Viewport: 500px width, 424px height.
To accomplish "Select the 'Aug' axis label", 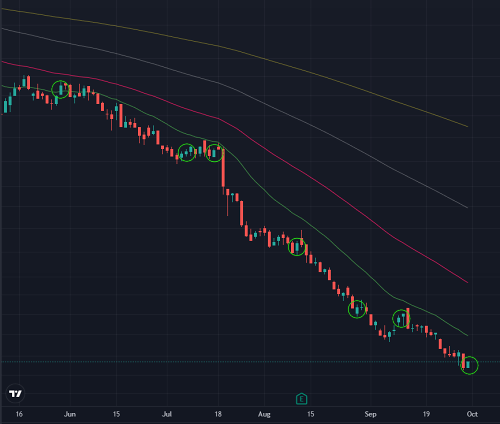I will click(x=264, y=414).
